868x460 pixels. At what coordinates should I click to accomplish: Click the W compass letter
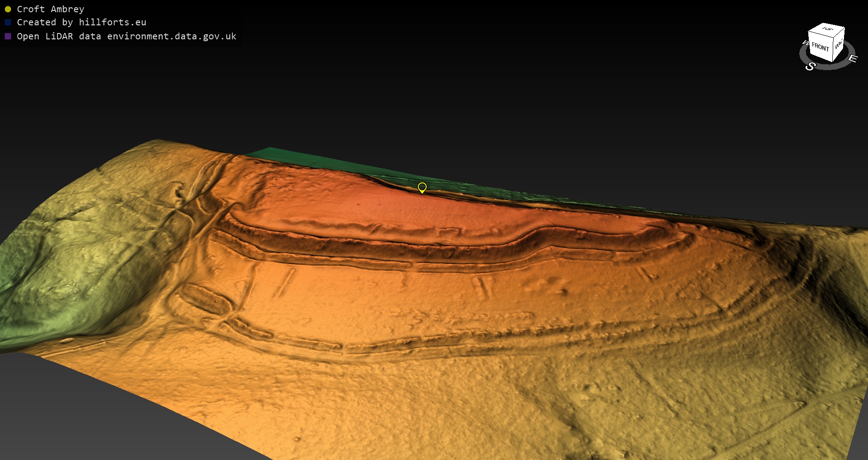pyautogui.click(x=805, y=43)
